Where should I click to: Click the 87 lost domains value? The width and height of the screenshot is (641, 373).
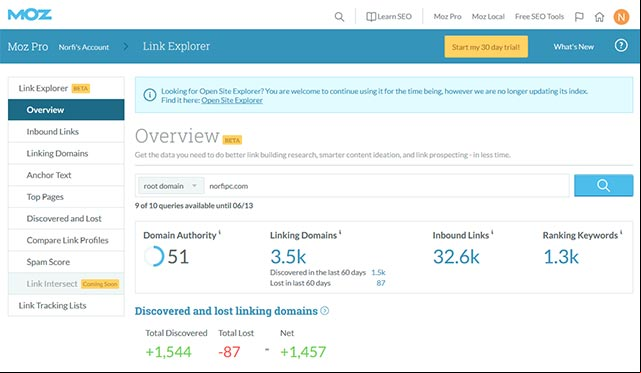pos(381,283)
